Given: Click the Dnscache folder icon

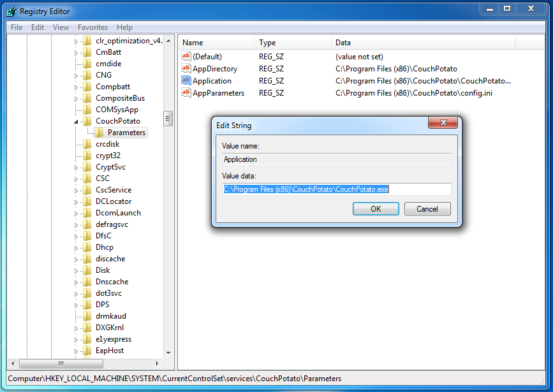Looking at the screenshot, I should [87, 282].
